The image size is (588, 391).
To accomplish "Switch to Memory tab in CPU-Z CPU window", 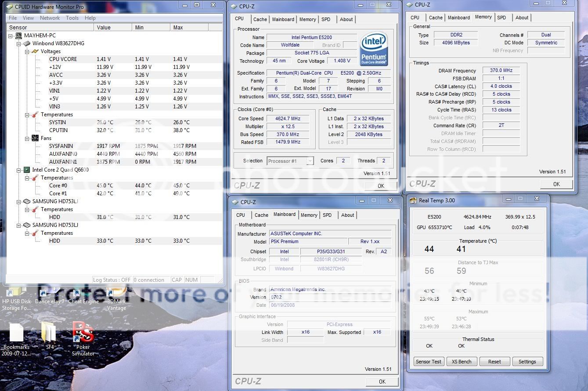I will (307, 19).
